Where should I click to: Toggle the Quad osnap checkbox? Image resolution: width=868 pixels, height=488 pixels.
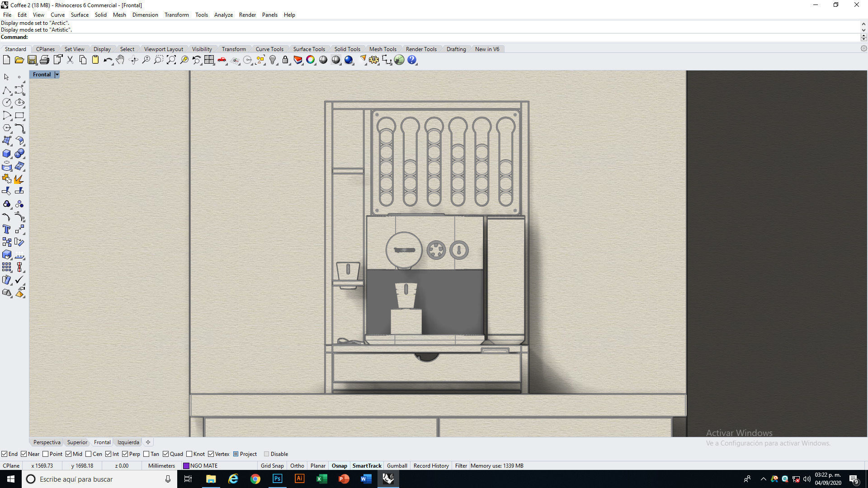166,454
